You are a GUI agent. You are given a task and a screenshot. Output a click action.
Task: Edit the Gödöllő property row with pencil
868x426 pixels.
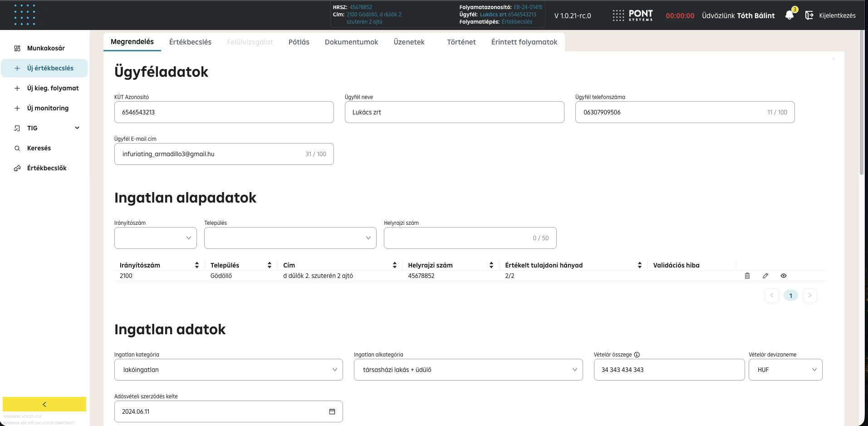(765, 276)
